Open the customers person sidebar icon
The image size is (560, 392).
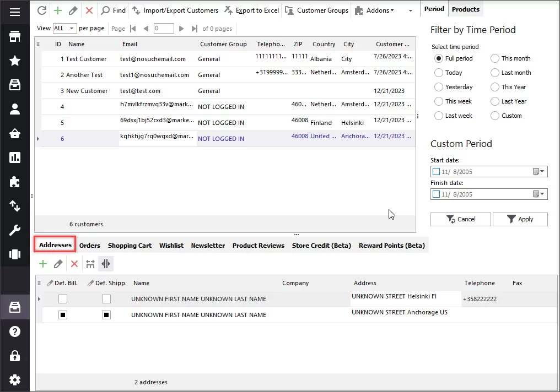pos(15,109)
